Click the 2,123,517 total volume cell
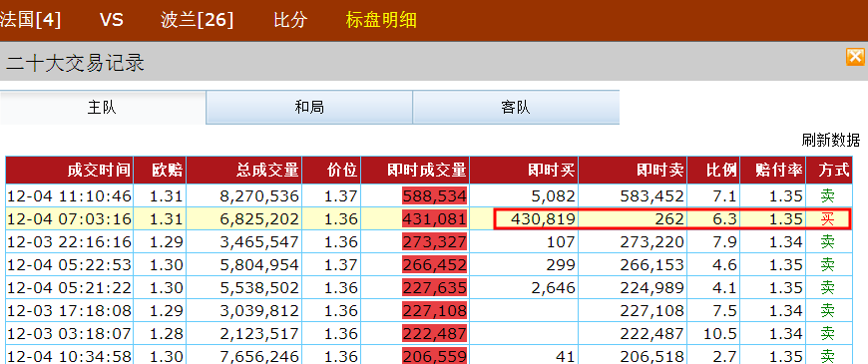This screenshot has height=364, width=868. pyautogui.click(x=244, y=333)
